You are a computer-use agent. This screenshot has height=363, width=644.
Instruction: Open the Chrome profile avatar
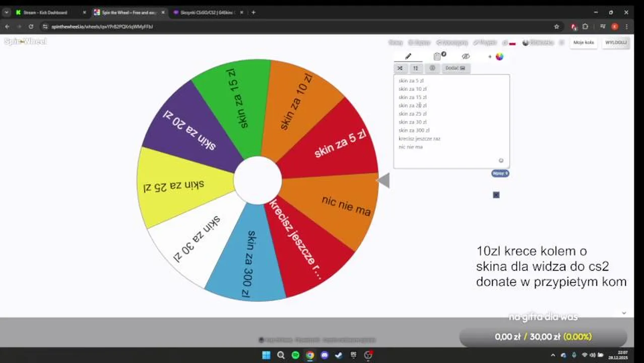point(615,26)
